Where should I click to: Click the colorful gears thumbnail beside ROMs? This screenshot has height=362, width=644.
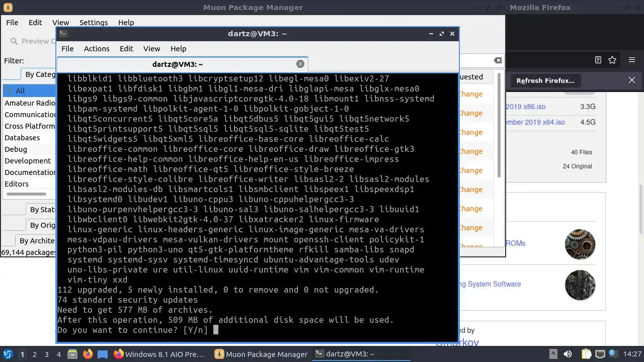(x=580, y=244)
